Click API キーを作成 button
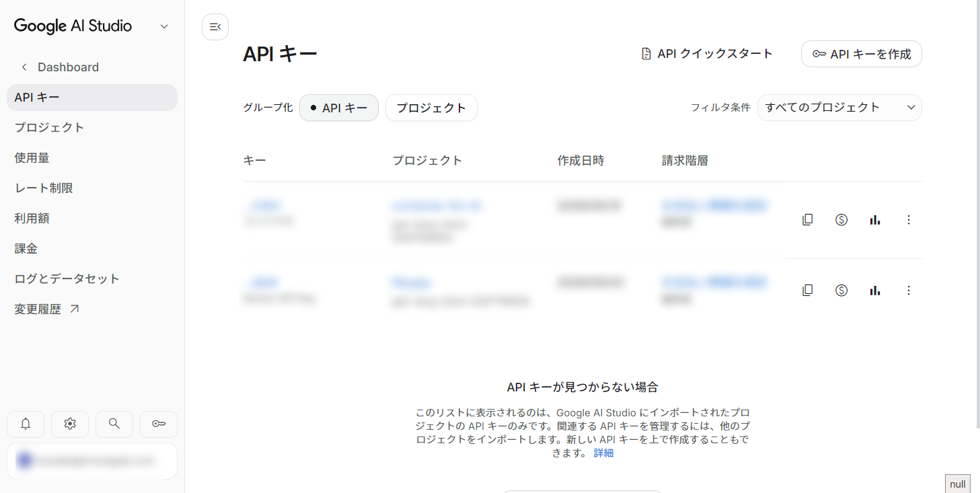The height and width of the screenshot is (493, 980). click(x=862, y=54)
